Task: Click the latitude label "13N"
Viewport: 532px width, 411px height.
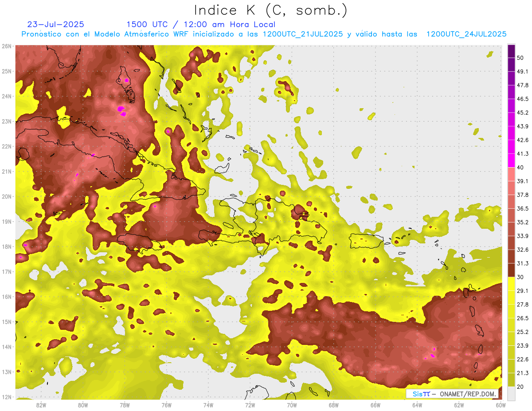Action: point(6,372)
